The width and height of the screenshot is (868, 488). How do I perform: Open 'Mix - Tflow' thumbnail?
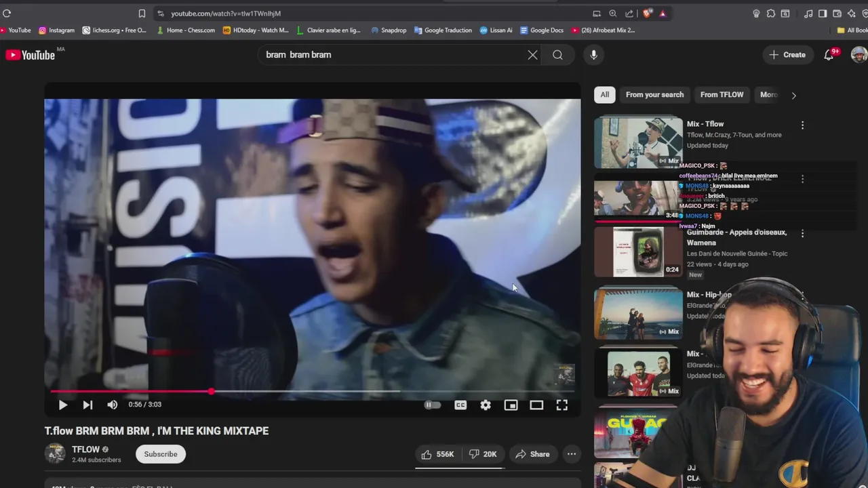pos(638,142)
